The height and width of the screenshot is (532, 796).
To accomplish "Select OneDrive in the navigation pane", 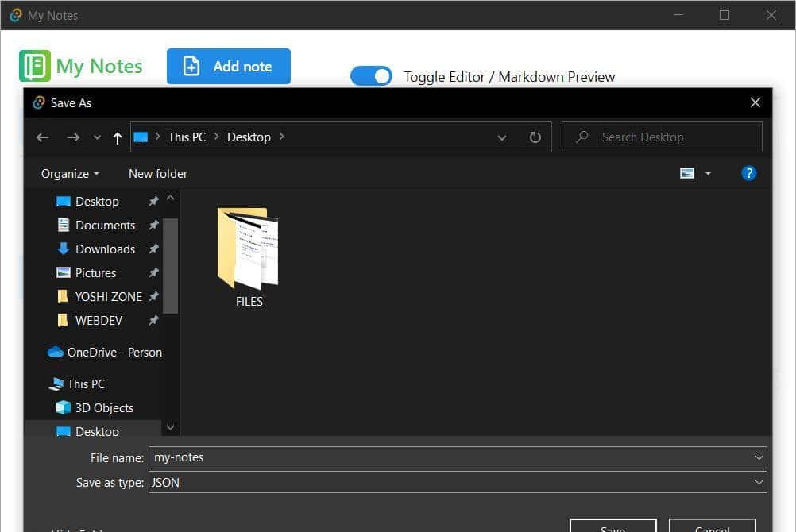I will 114,352.
